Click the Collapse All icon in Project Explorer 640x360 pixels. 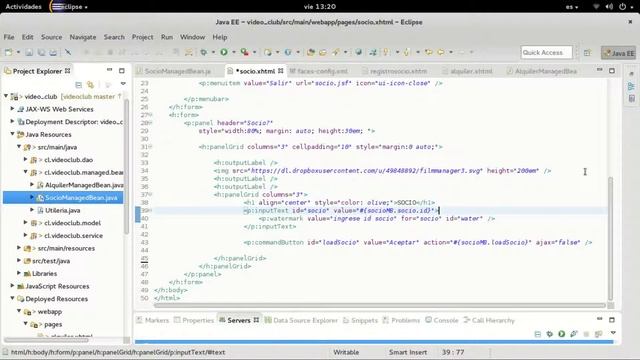[78, 85]
